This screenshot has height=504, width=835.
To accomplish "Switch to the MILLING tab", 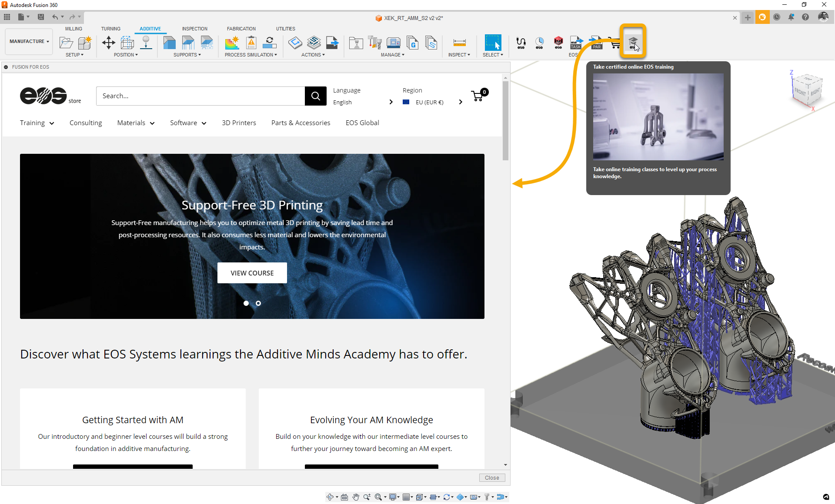I will pyautogui.click(x=73, y=29).
